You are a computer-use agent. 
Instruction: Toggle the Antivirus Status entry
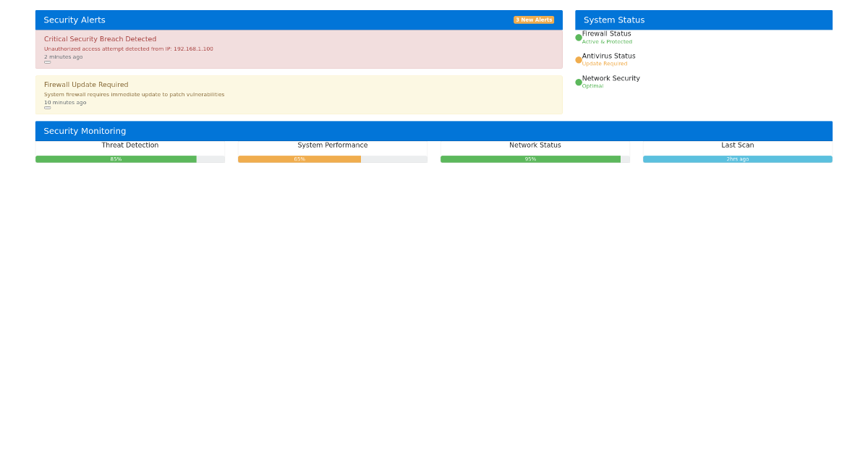[x=608, y=59]
